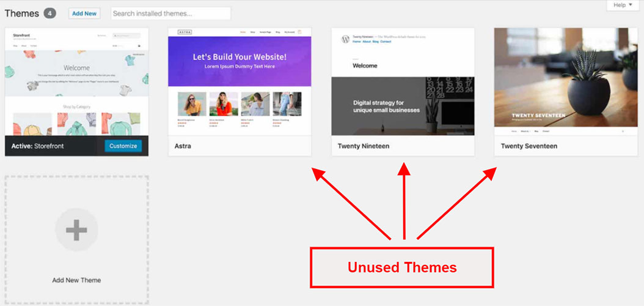
Task: Open the Storefront theme screenshot thumbnail
Action: (77, 82)
